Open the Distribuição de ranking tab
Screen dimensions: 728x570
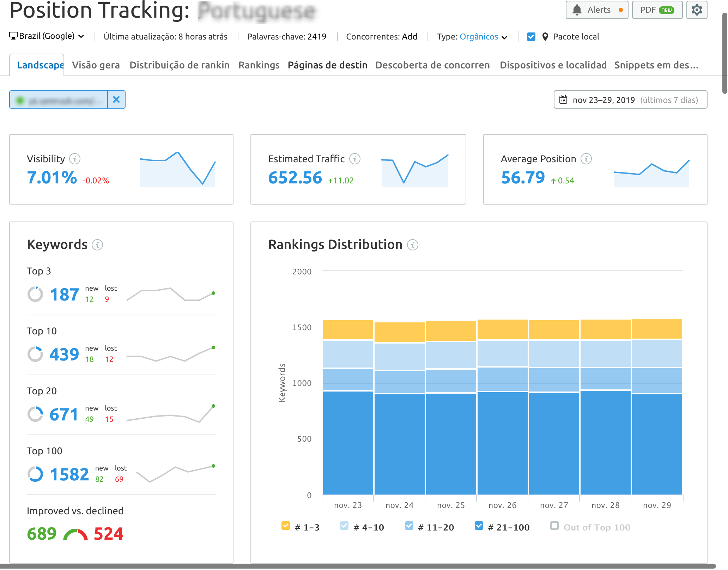(180, 65)
